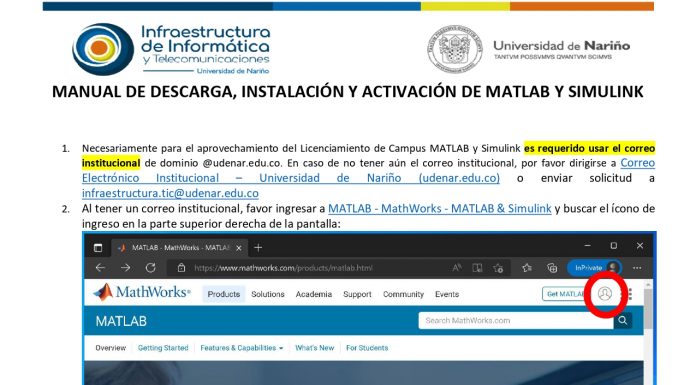
Task: Click the MathWorks user sign-in icon
Action: (x=605, y=294)
